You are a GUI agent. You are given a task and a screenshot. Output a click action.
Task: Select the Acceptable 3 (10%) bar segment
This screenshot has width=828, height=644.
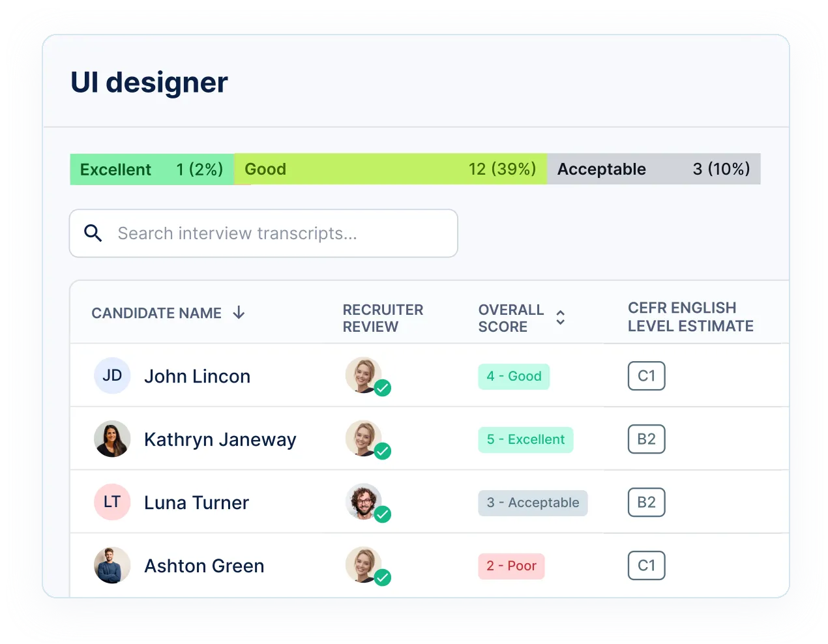coord(654,169)
